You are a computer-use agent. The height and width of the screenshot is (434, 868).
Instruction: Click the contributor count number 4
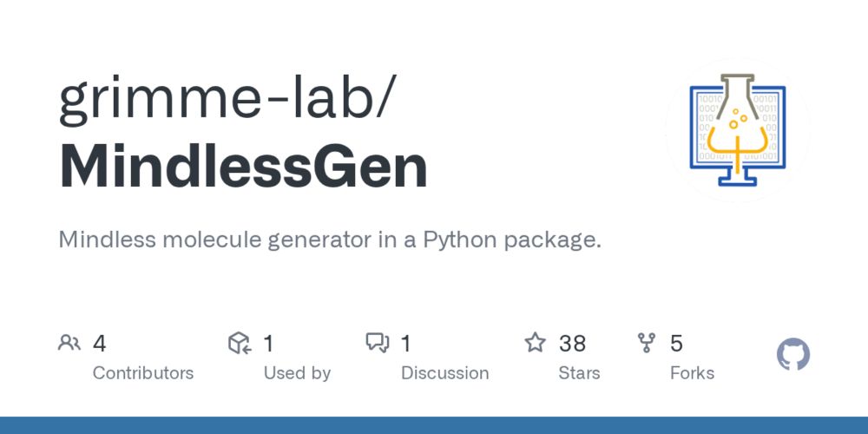[x=100, y=344]
